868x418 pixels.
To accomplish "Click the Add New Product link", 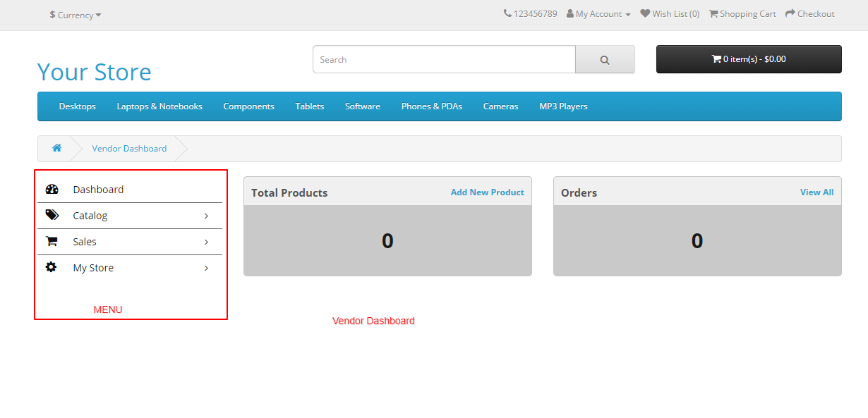I will click(487, 192).
